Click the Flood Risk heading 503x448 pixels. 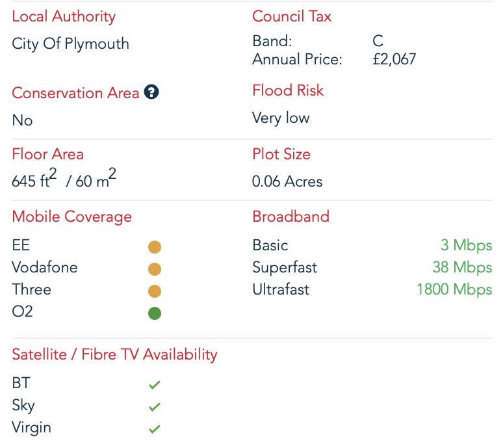pos(288,90)
